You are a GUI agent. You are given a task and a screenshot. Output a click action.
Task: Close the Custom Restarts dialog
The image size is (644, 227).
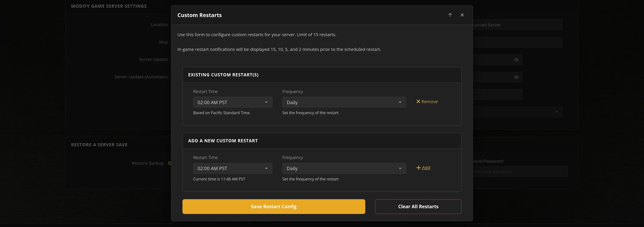coord(462,15)
